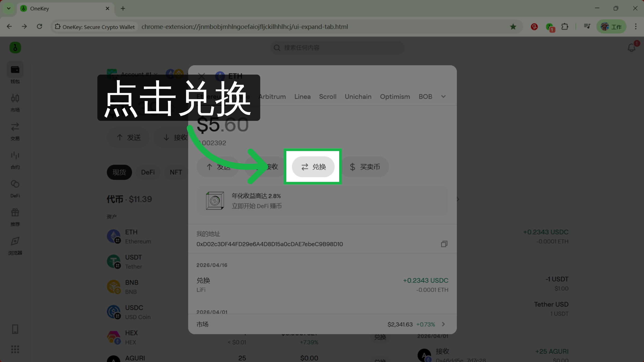Close the OneKey browser tab
The height and width of the screenshot is (362, 644).
click(107, 9)
